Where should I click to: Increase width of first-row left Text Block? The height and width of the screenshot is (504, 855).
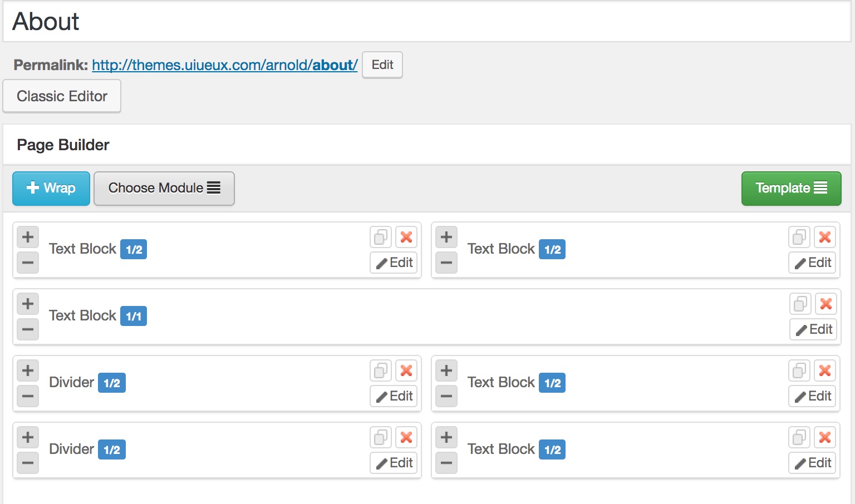28,237
